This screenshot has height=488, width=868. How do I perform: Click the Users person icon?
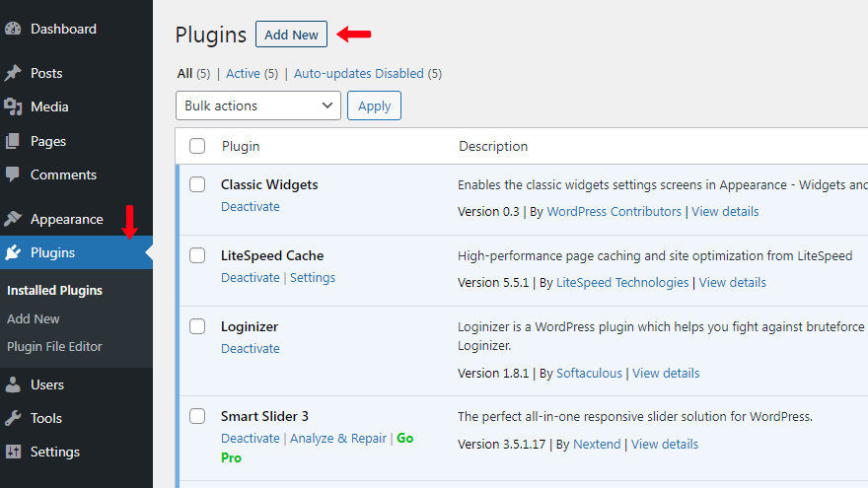(13, 385)
